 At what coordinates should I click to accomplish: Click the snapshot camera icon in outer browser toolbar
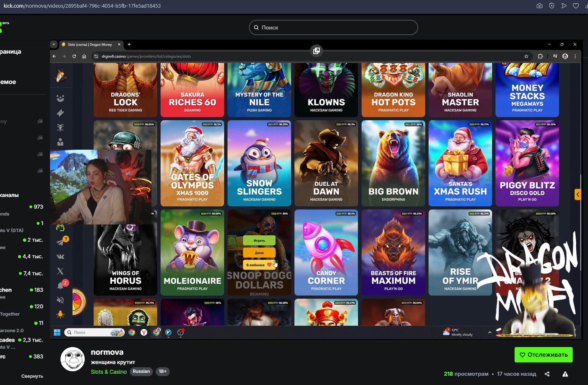[x=540, y=6]
